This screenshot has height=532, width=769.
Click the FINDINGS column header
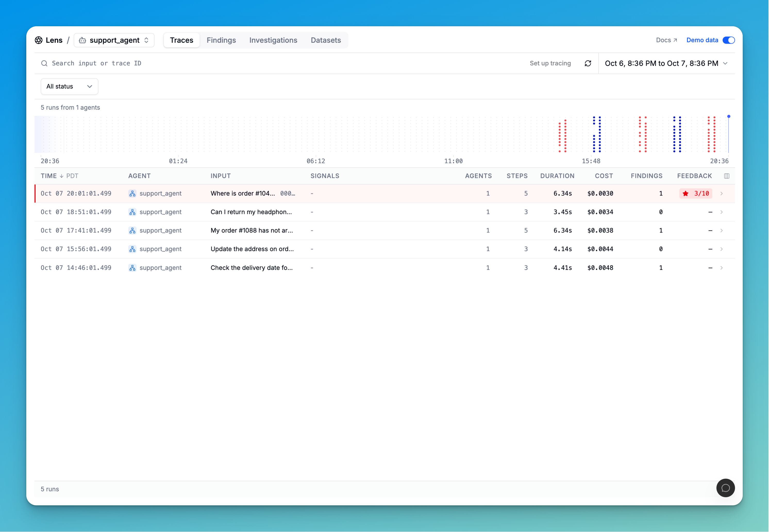(646, 176)
